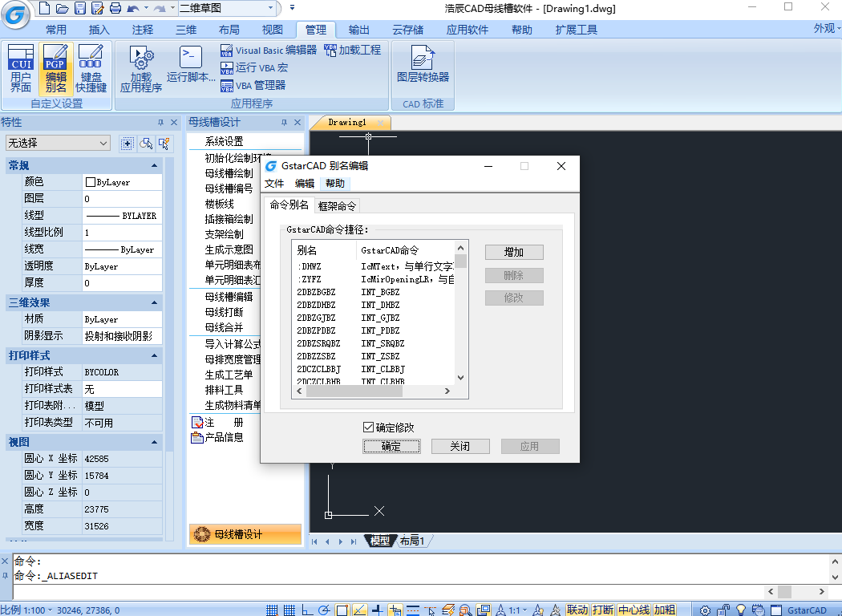This screenshot has height=616, width=842.
Task: Click the clean screen icon in status bar
Action: tap(776, 610)
